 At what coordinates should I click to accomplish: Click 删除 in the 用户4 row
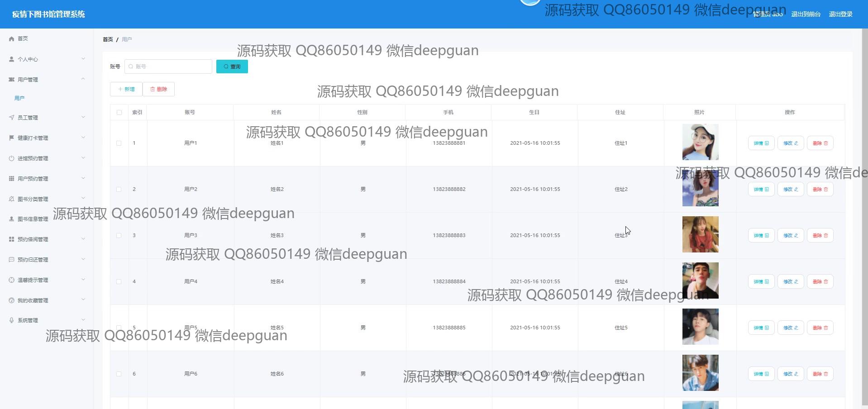(x=820, y=282)
